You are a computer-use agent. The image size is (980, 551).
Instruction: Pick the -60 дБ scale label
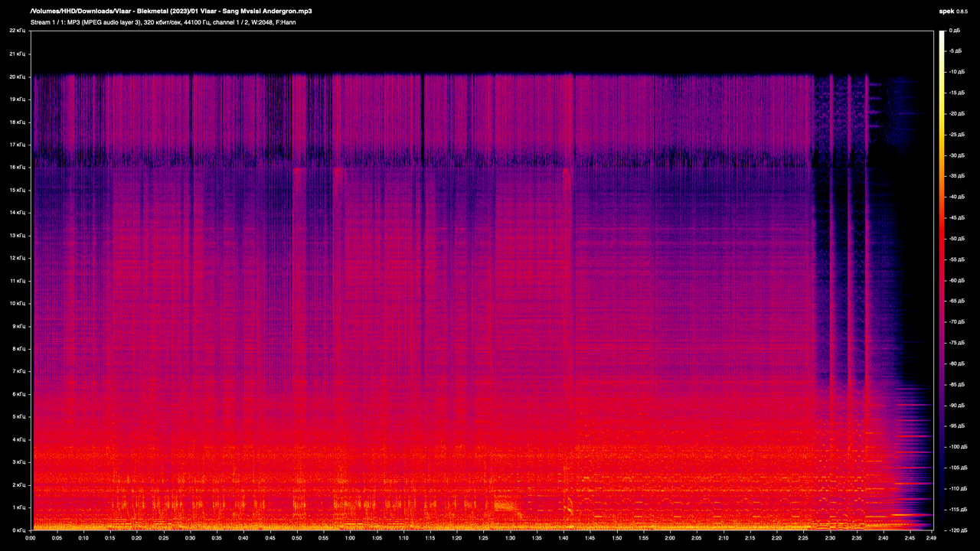tap(957, 280)
